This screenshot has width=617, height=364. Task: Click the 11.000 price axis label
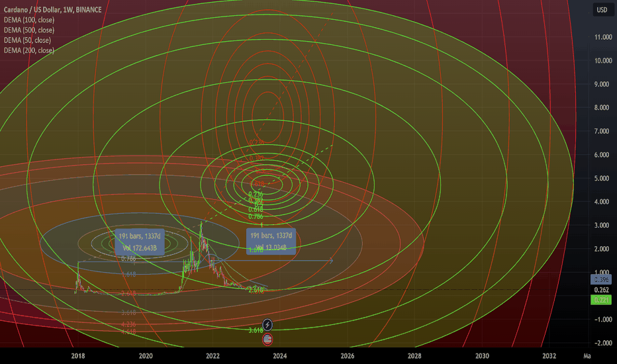point(603,37)
